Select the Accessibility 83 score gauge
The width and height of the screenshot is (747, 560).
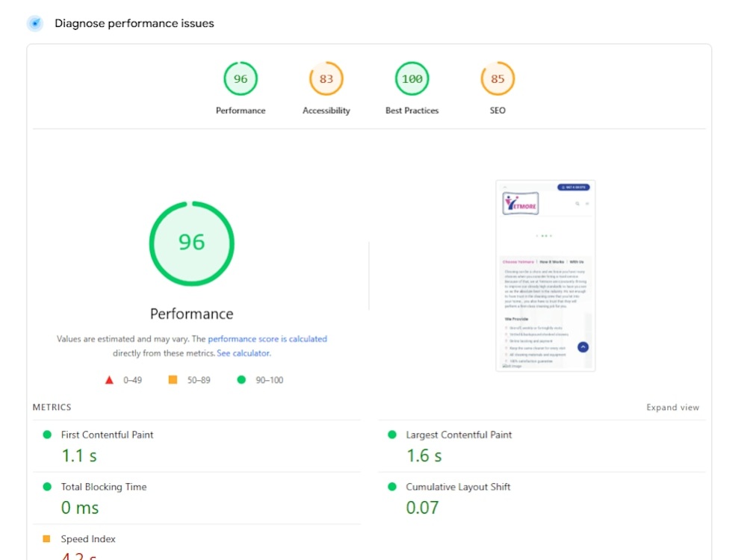coord(326,78)
